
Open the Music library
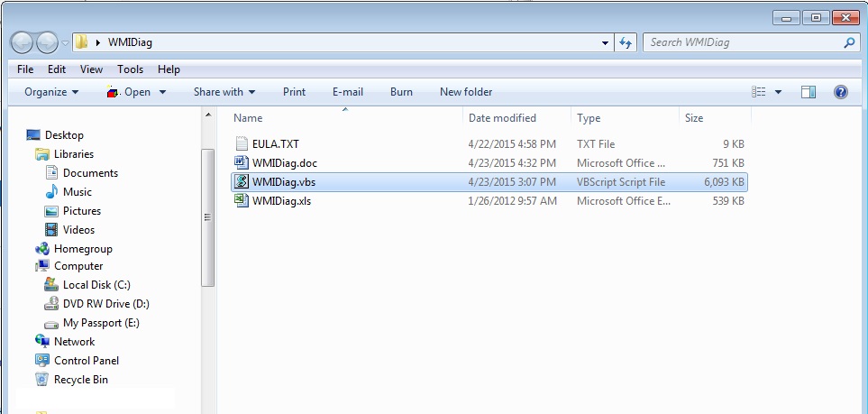pyautogui.click(x=77, y=192)
